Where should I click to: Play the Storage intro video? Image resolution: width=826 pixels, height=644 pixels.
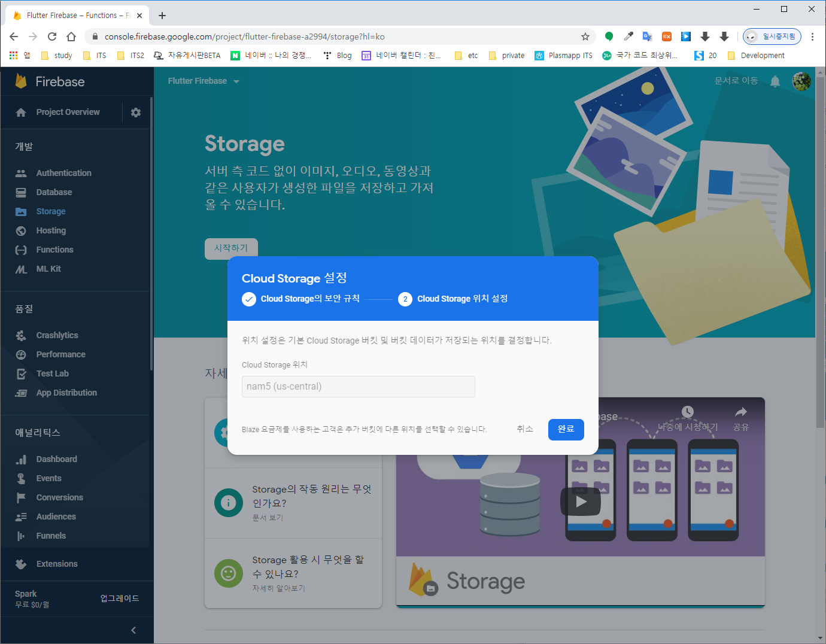click(x=581, y=502)
